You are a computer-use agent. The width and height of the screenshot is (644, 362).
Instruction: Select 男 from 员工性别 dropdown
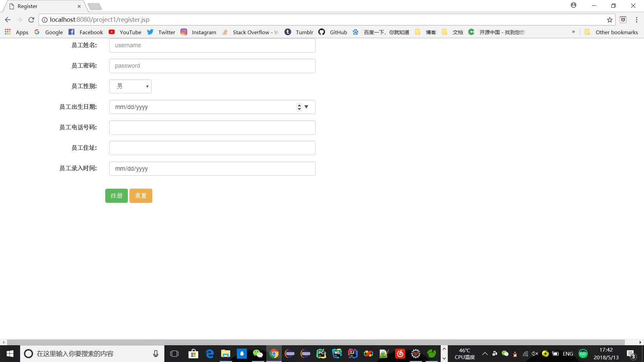point(130,86)
